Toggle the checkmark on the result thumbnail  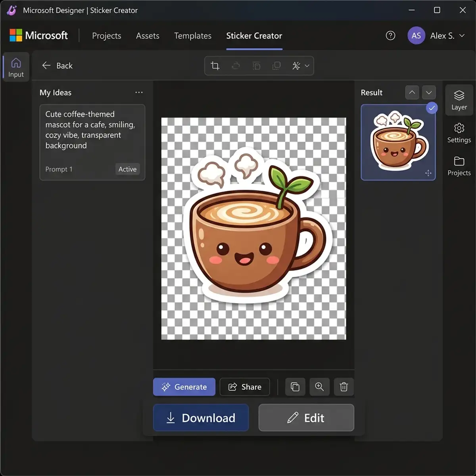[432, 107]
